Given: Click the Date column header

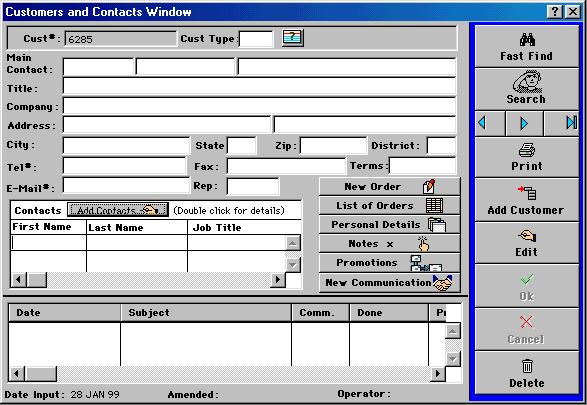Looking at the screenshot, I should pos(64,313).
